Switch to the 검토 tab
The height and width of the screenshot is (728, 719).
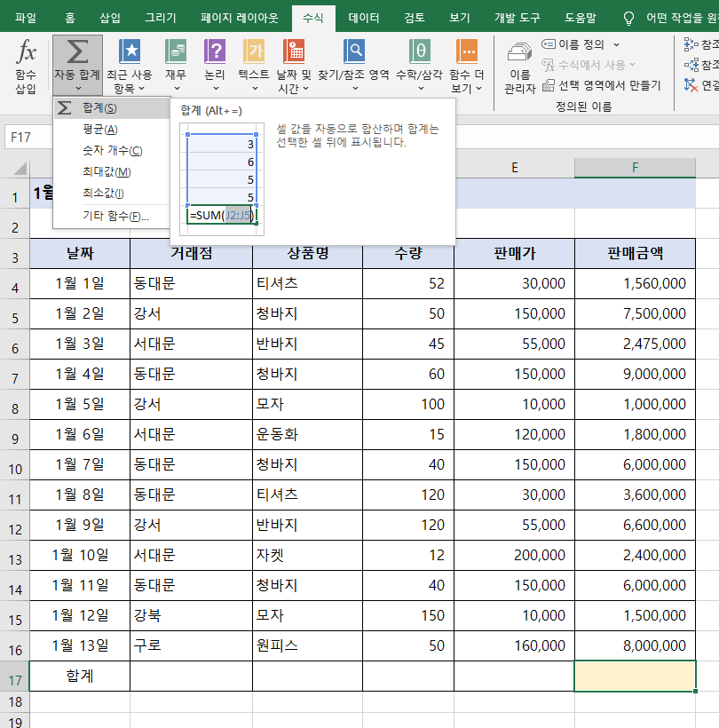pos(415,18)
